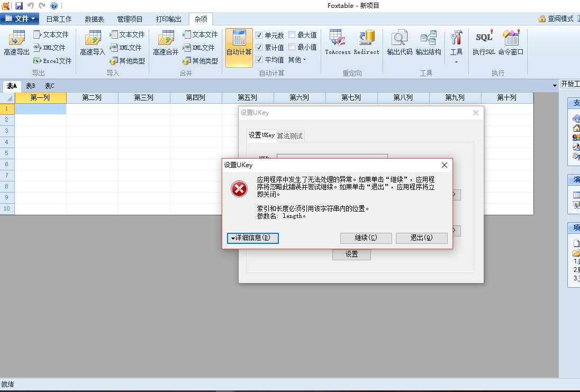Import 其他类型 in 导入 group
The height and width of the screenshot is (392, 580).
click(x=127, y=61)
